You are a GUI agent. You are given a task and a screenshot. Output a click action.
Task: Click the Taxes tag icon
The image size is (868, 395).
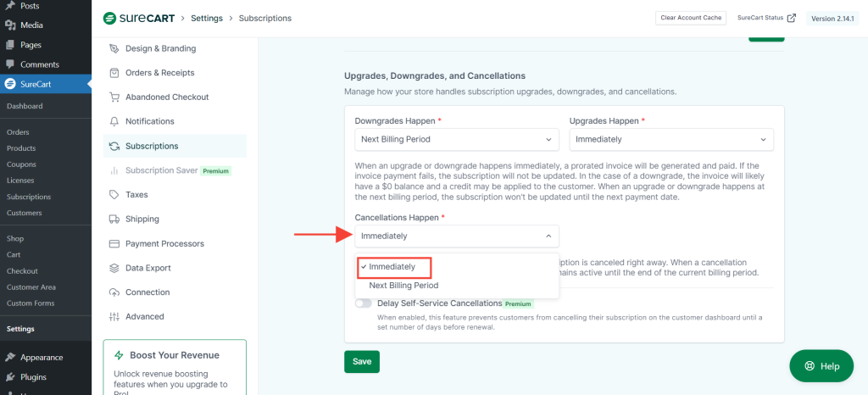(114, 195)
